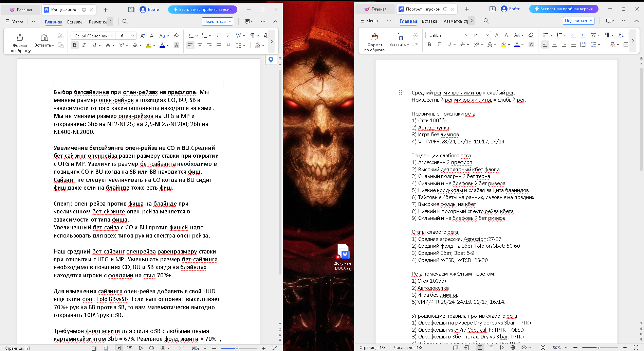Open search magnifier in right window
The height and width of the screenshot is (351, 644).
click(486, 21)
